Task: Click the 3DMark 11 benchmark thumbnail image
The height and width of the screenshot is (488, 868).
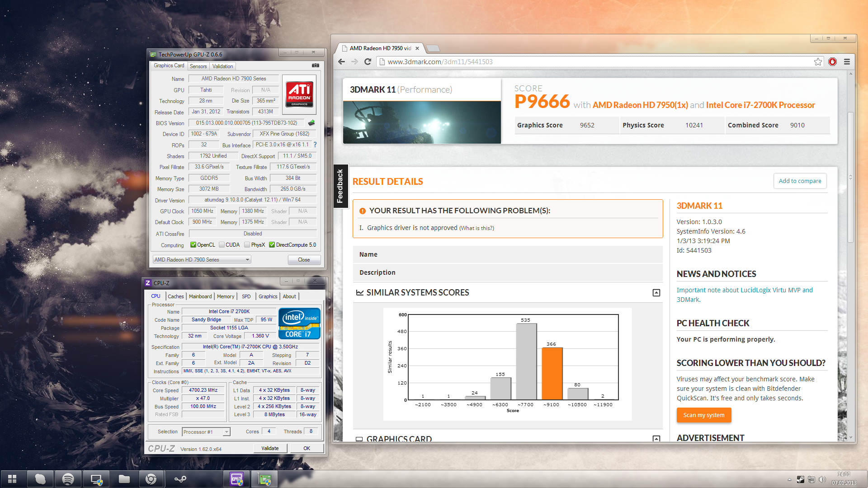Action: (x=422, y=122)
